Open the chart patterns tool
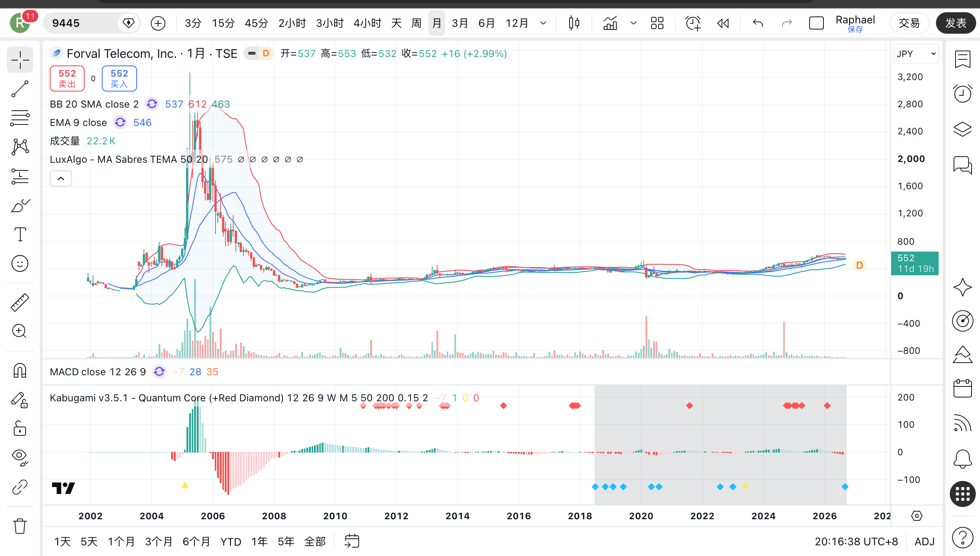The height and width of the screenshot is (556, 980). (20, 147)
